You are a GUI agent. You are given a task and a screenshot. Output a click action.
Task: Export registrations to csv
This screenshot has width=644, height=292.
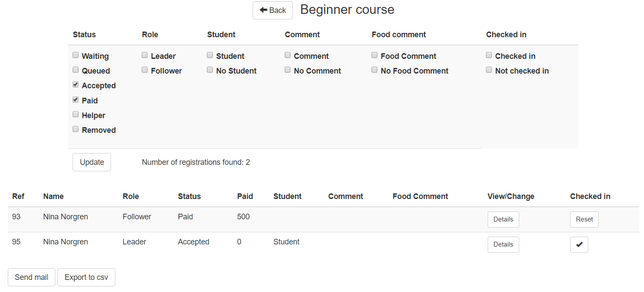pos(86,277)
